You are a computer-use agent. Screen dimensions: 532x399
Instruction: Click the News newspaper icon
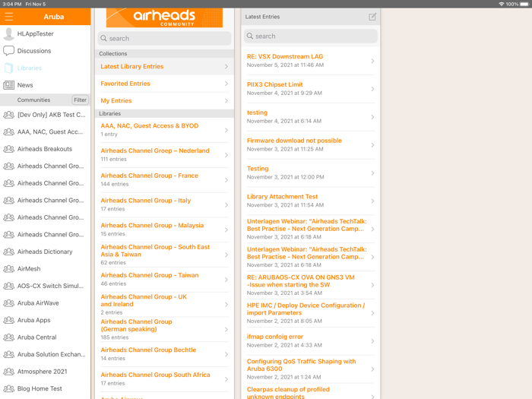pos(9,85)
